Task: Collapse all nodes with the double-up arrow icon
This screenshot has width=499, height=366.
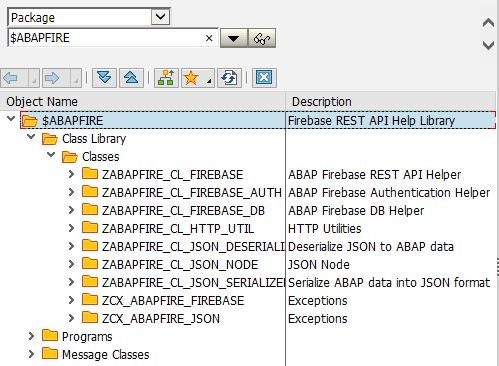Action: 131,78
